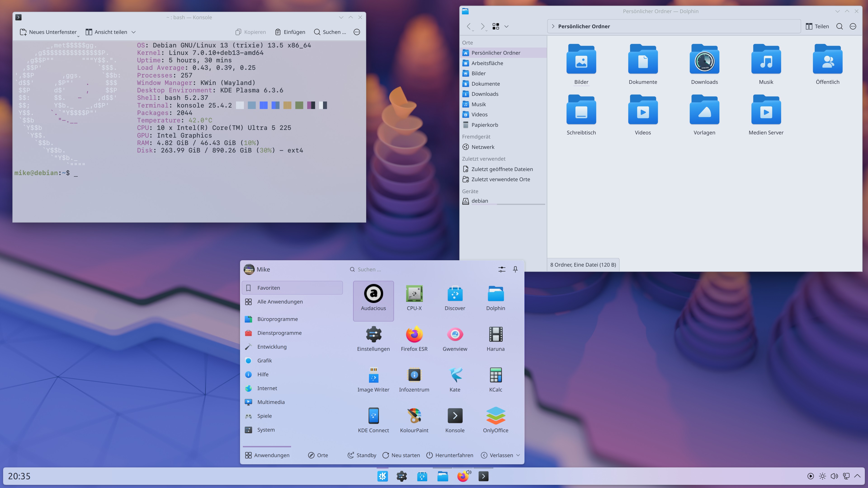Screen dimensions: 868x488
Task: Open the Bilder folder in Dolphin view
Action: click(x=581, y=64)
